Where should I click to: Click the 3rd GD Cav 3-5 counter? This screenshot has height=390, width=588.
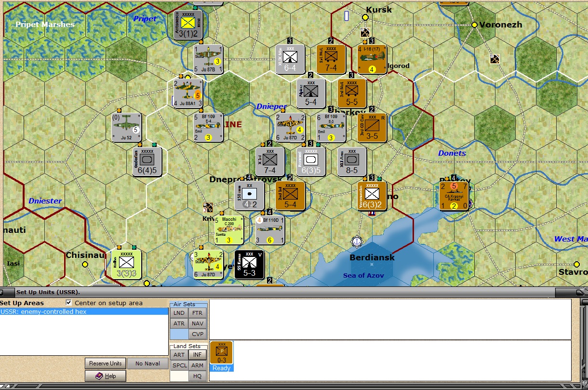point(372,127)
